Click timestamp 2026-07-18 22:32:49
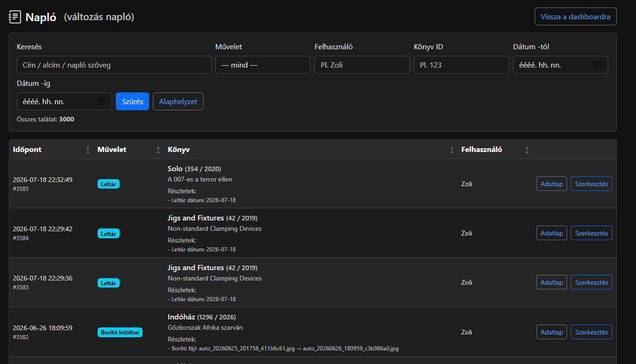This screenshot has width=636, height=364. pyautogui.click(x=43, y=180)
